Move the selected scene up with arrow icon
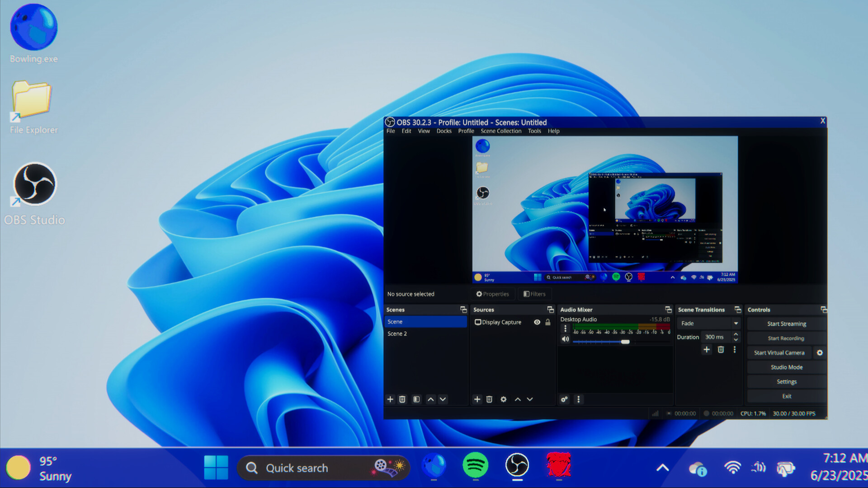 coord(430,399)
